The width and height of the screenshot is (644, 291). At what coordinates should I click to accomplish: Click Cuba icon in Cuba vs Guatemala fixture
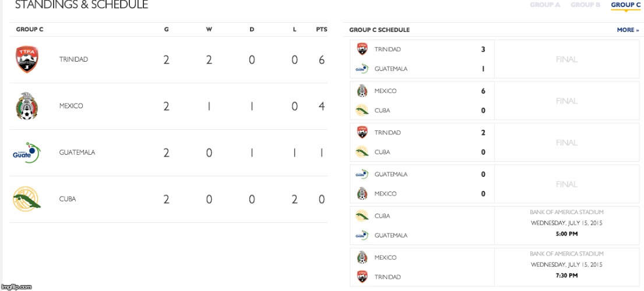(x=362, y=216)
